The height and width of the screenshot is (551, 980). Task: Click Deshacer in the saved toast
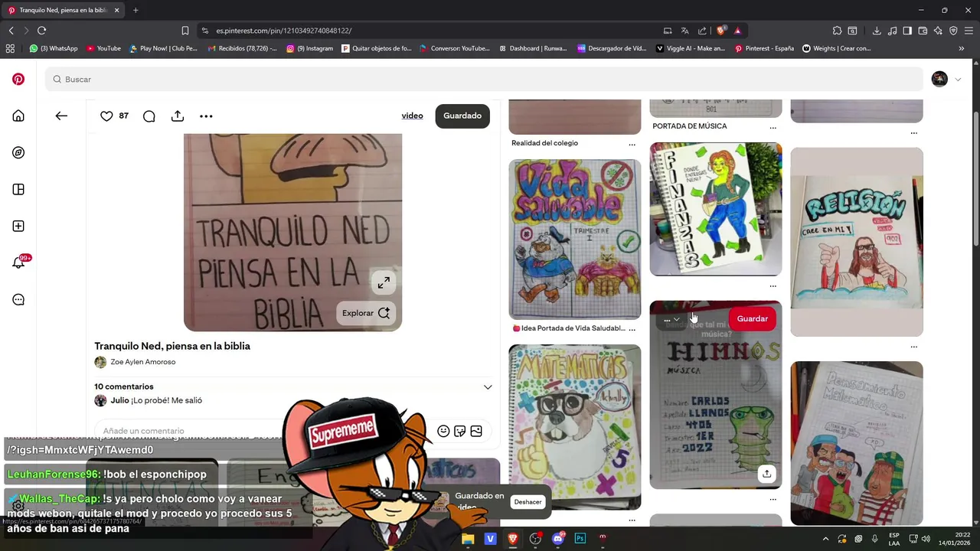[528, 502]
